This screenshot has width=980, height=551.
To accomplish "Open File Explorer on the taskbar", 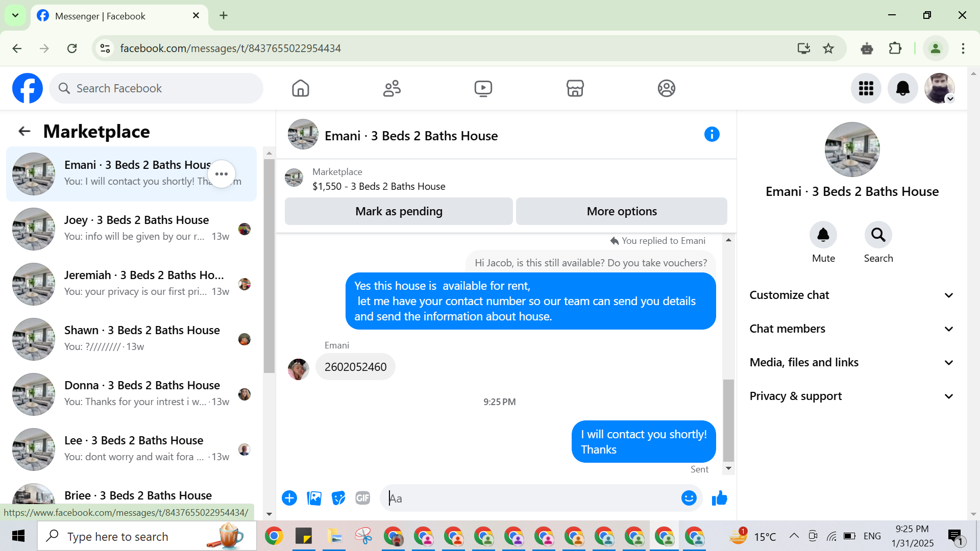I will point(334,536).
